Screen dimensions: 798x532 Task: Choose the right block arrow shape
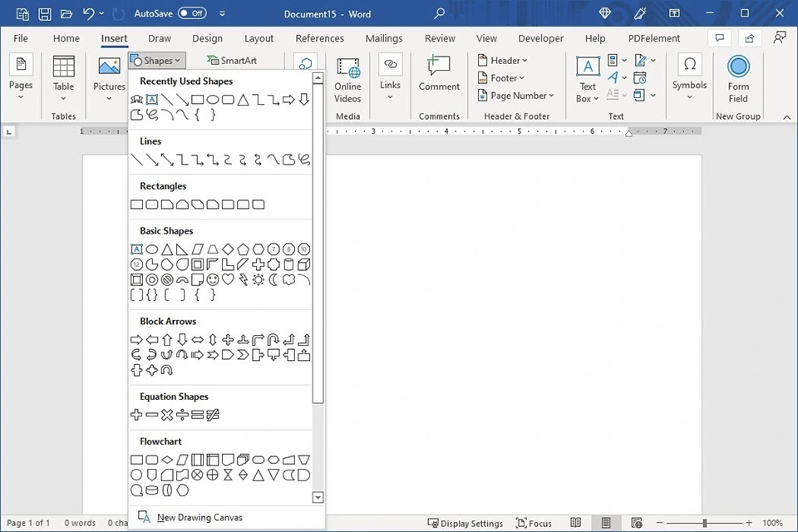(137, 339)
